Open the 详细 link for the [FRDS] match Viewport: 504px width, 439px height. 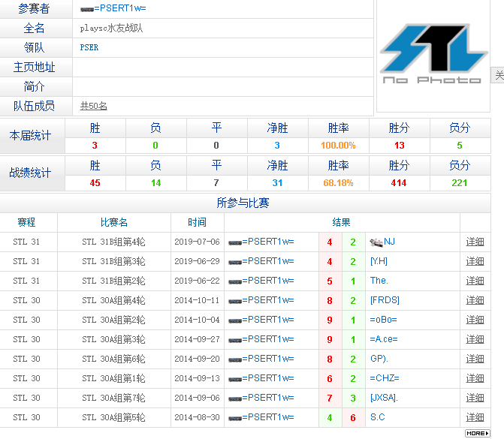(x=475, y=300)
